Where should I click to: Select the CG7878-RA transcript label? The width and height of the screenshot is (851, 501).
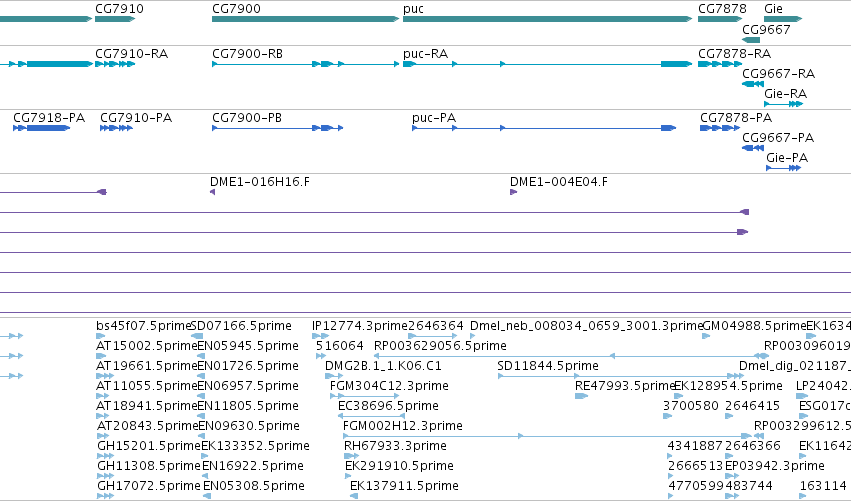click(x=734, y=54)
